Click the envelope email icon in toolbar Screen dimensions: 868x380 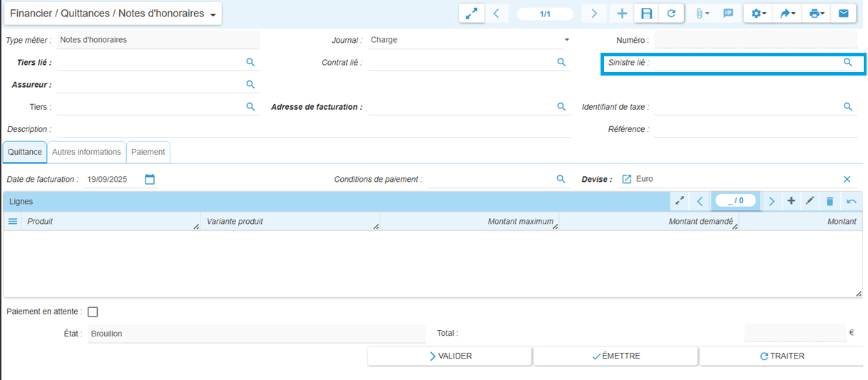(x=843, y=14)
